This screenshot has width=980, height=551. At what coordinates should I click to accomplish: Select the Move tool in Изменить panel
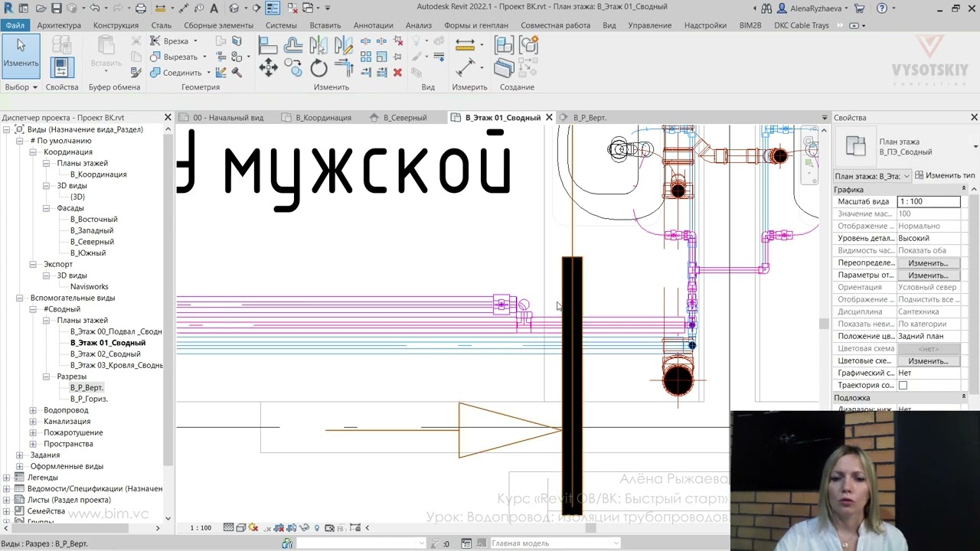[x=268, y=69]
